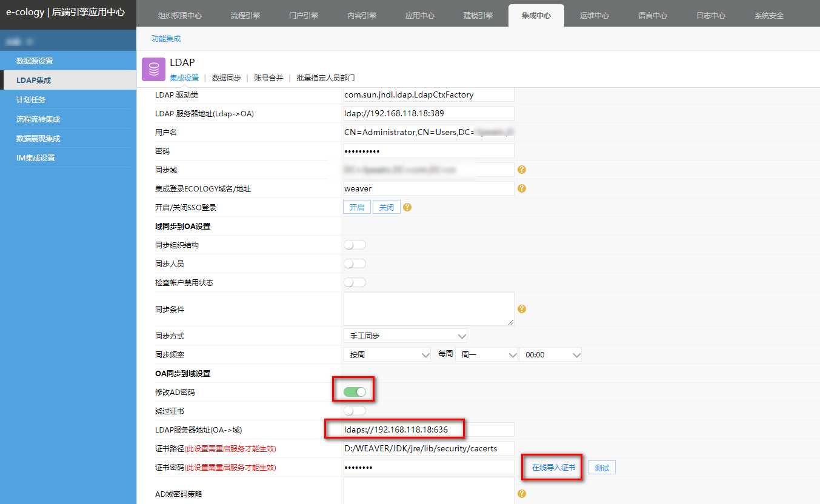
Task: Click help icon next to SSO 关闭 button
Action: (x=407, y=207)
